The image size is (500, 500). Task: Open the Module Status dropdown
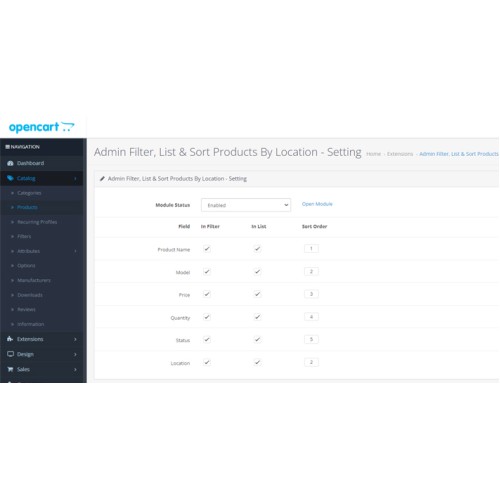[x=246, y=205]
